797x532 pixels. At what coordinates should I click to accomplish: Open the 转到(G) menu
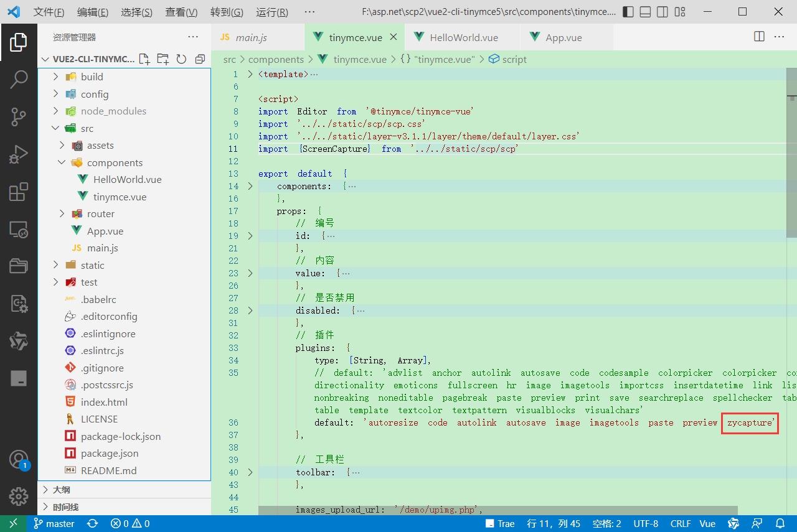[x=227, y=12]
